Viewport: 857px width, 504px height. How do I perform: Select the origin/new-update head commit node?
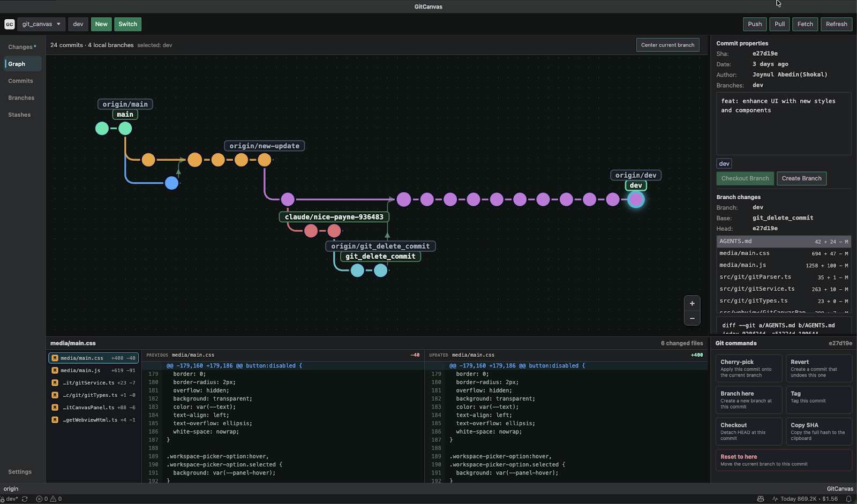click(x=265, y=160)
